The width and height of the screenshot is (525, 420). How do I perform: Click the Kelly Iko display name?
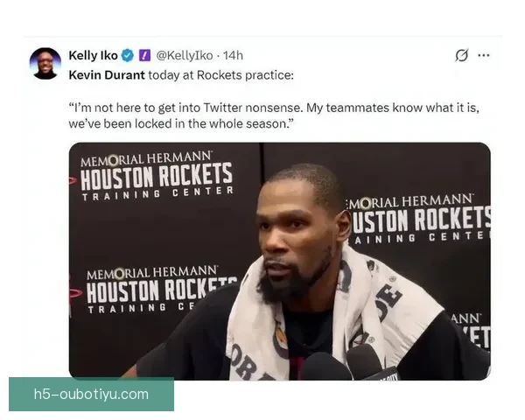[x=93, y=55]
